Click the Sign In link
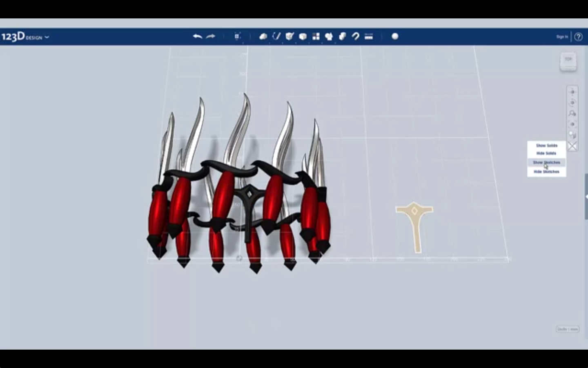Image resolution: width=588 pixels, height=368 pixels. (562, 37)
